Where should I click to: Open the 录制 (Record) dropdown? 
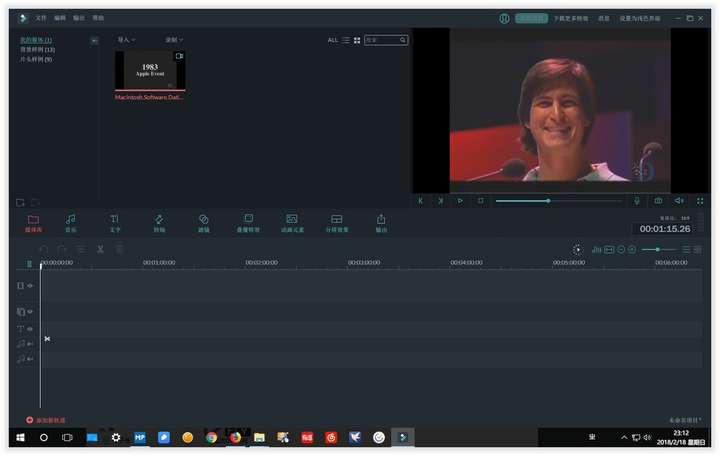[x=174, y=40]
